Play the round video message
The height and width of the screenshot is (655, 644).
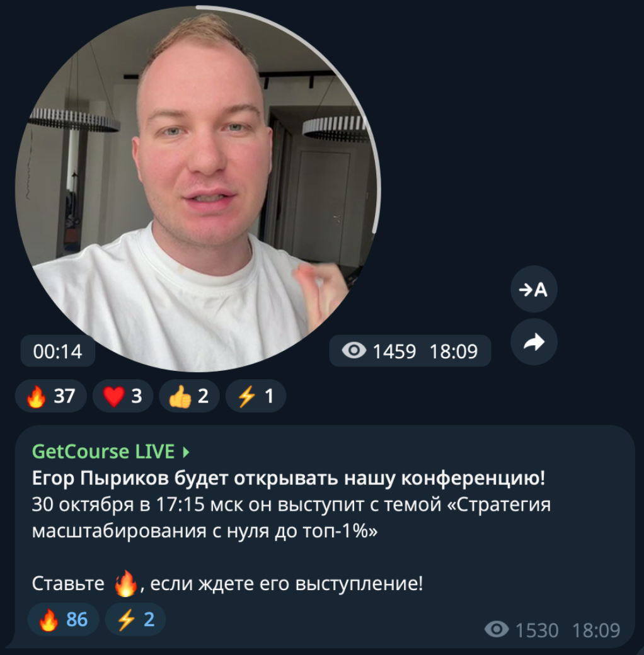197,189
